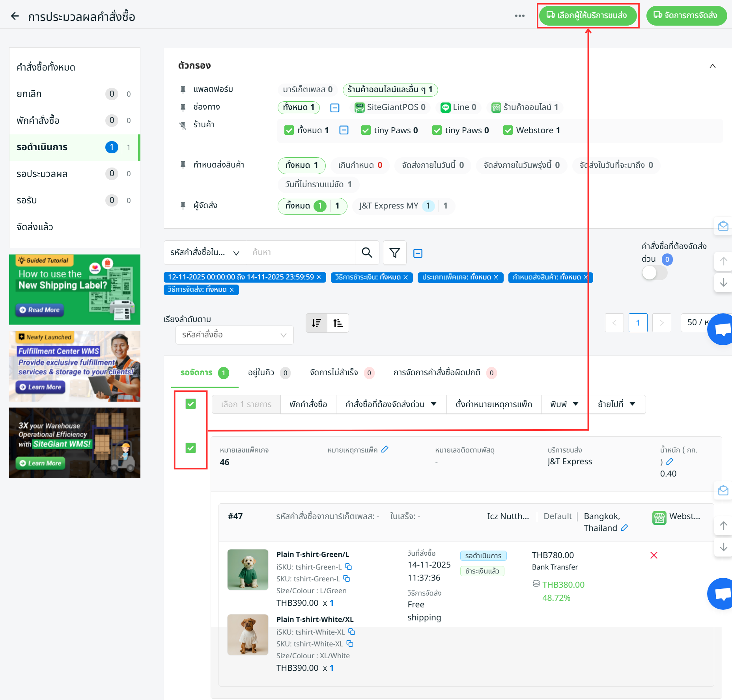Open the รหัสคำสั่งซื้อ sort-by dropdown
Screen dimensions: 732x700
(234, 335)
